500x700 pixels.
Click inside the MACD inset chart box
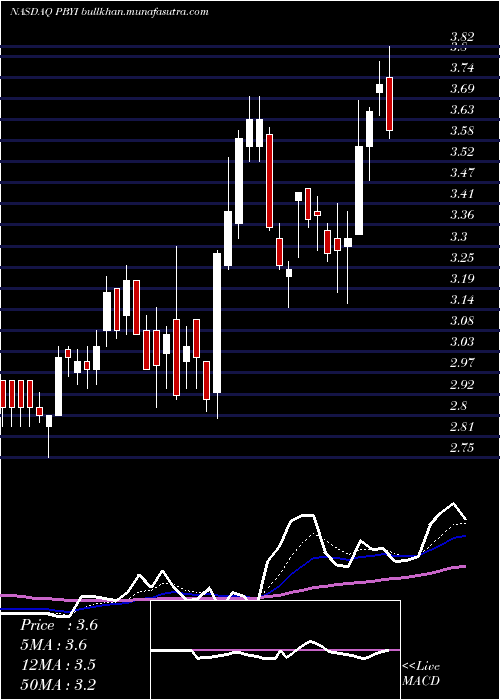point(275,650)
